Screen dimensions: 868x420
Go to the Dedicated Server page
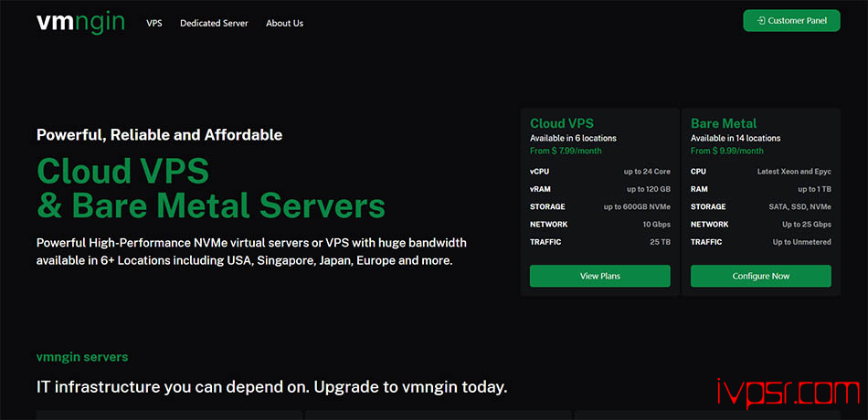point(214,23)
